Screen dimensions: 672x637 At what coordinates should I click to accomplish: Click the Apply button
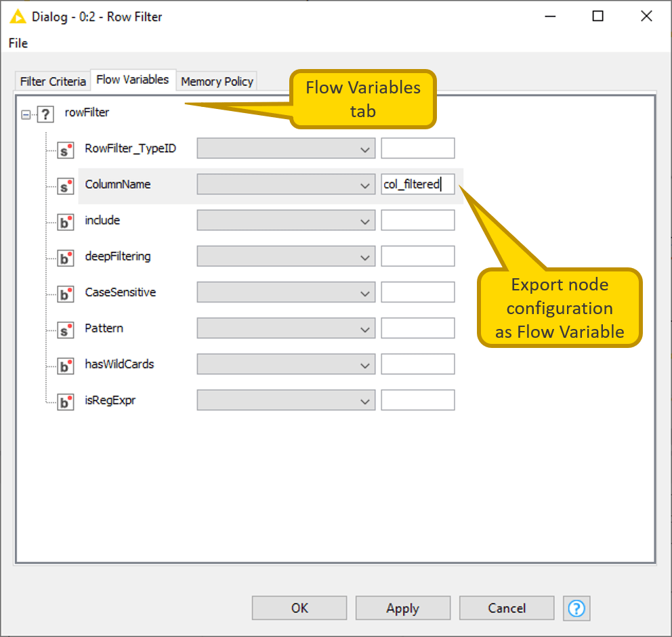[402, 608]
